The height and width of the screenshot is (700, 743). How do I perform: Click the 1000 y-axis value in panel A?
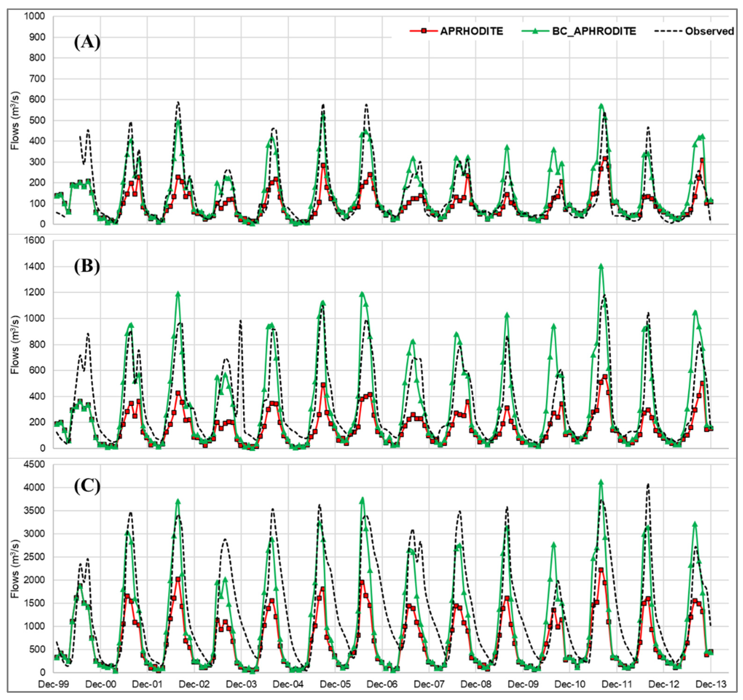[x=34, y=16]
